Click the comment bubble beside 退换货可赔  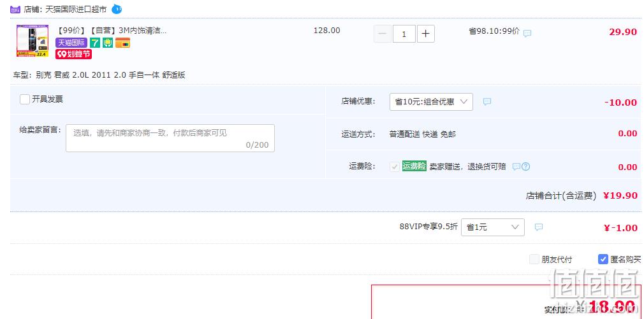click(x=516, y=166)
